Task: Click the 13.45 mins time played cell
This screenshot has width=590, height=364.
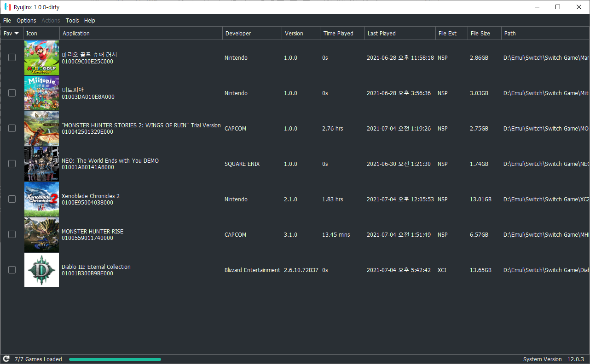Action: tap(336, 235)
